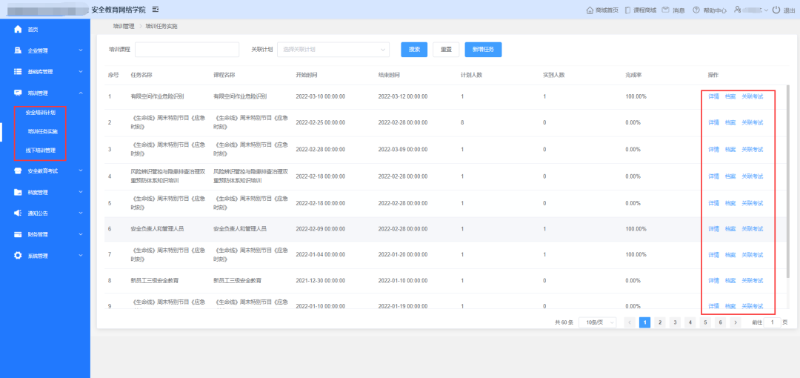The height and width of the screenshot is (378, 800).
Task: Open 课程商城 via its top bar icon
Action: (628, 10)
